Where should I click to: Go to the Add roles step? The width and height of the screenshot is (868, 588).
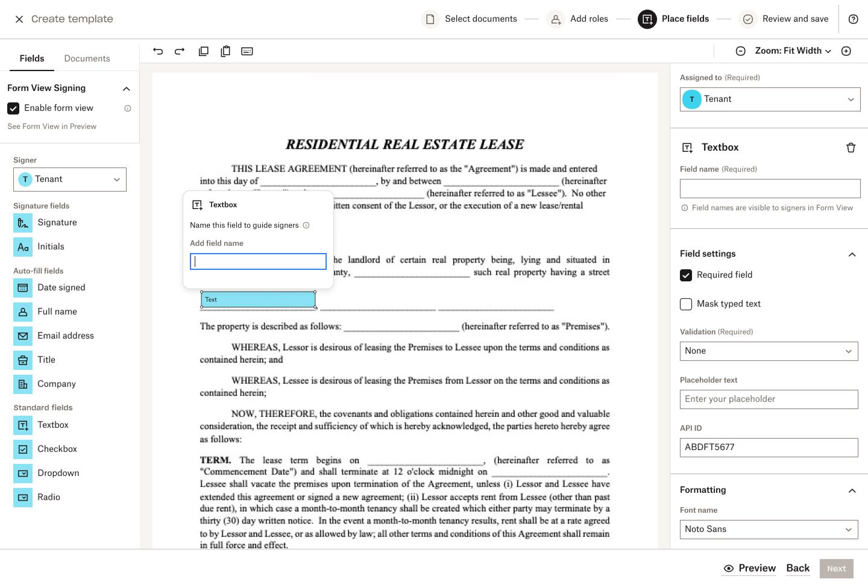click(x=577, y=19)
